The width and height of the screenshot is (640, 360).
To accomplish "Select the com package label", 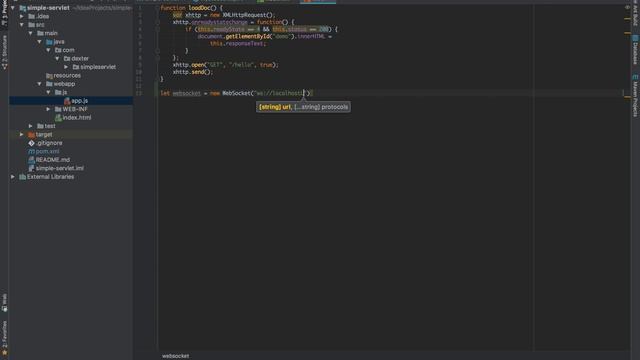I will pos(68,50).
